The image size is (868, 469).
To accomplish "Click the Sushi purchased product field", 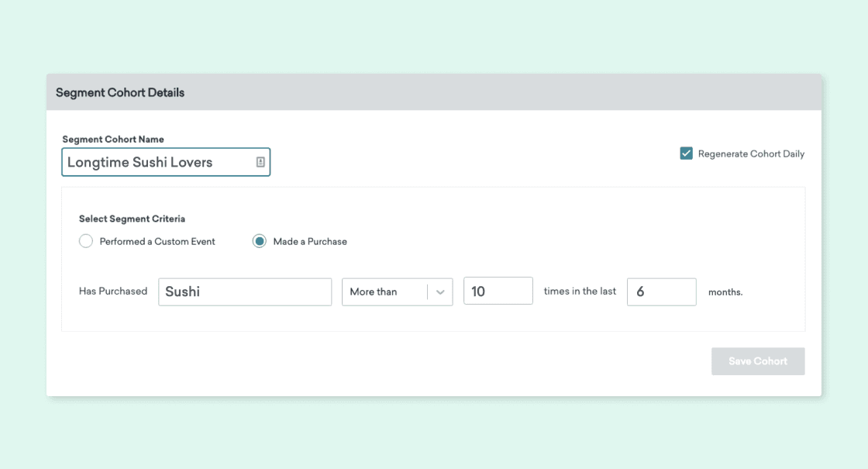I will (x=245, y=291).
